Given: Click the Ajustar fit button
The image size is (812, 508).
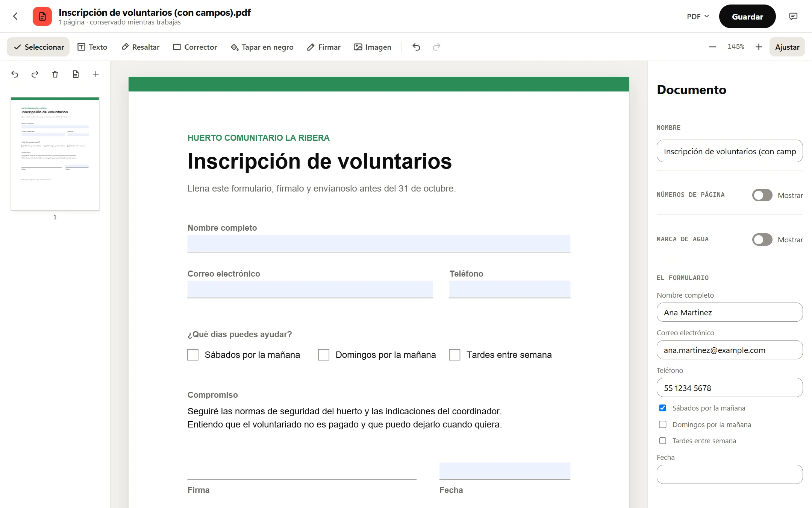Looking at the screenshot, I should point(787,47).
